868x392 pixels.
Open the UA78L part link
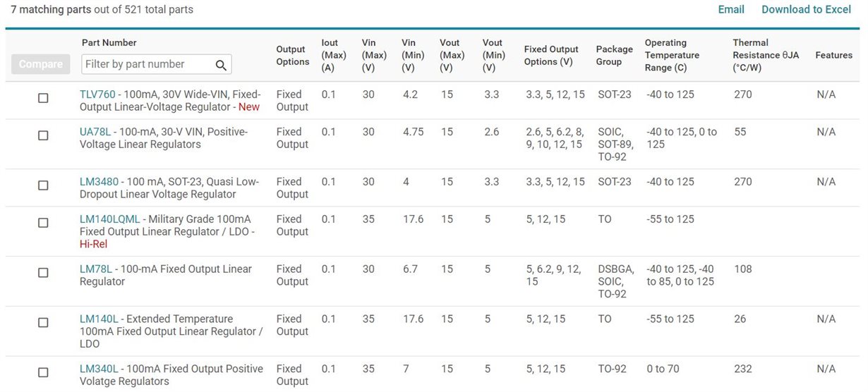click(x=95, y=132)
